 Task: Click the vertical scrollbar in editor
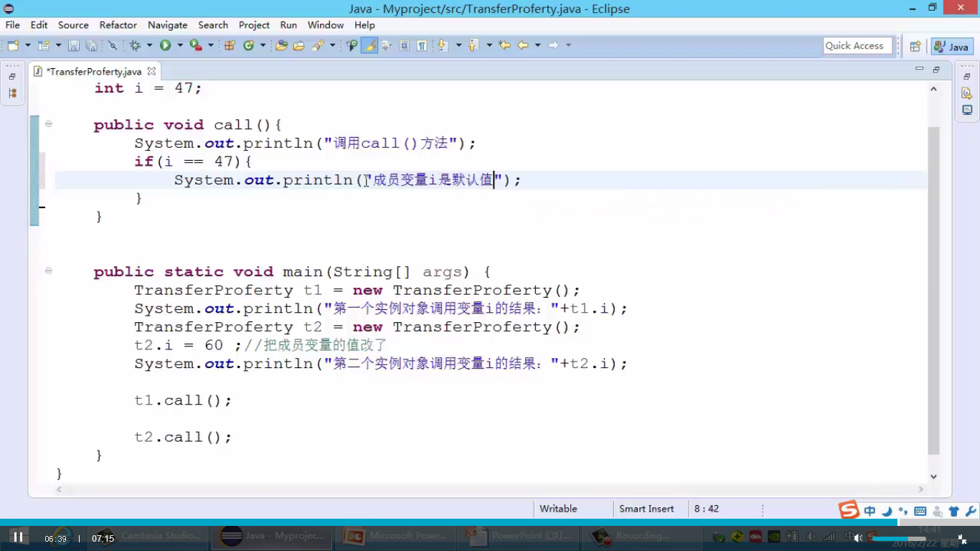coord(933,291)
